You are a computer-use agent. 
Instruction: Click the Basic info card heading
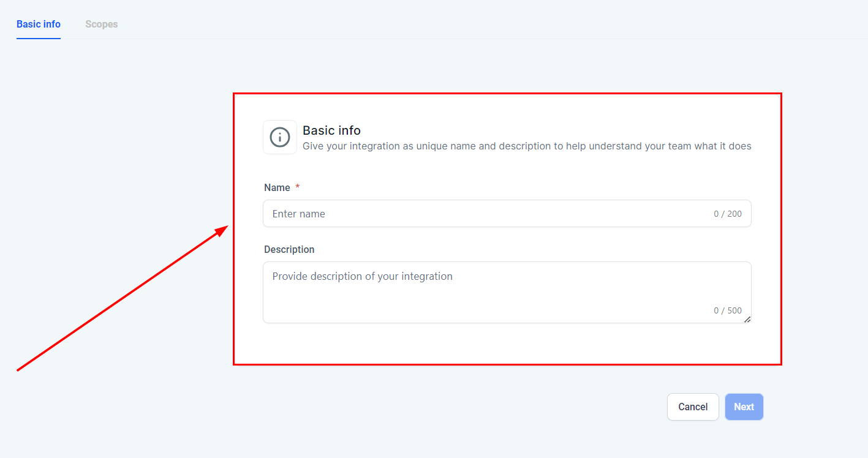coord(331,130)
